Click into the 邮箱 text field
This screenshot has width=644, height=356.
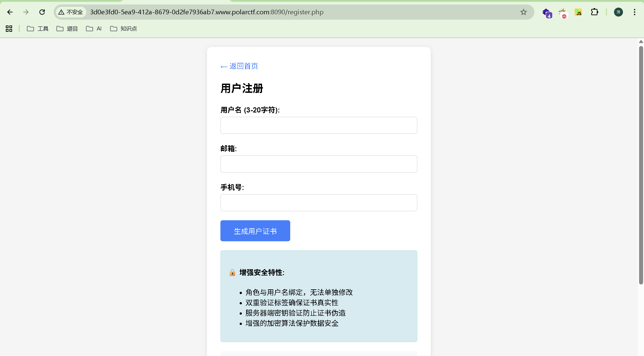318,164
